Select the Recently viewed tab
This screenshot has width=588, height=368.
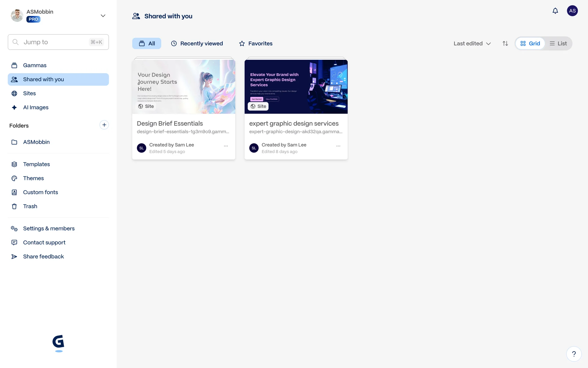197,44
